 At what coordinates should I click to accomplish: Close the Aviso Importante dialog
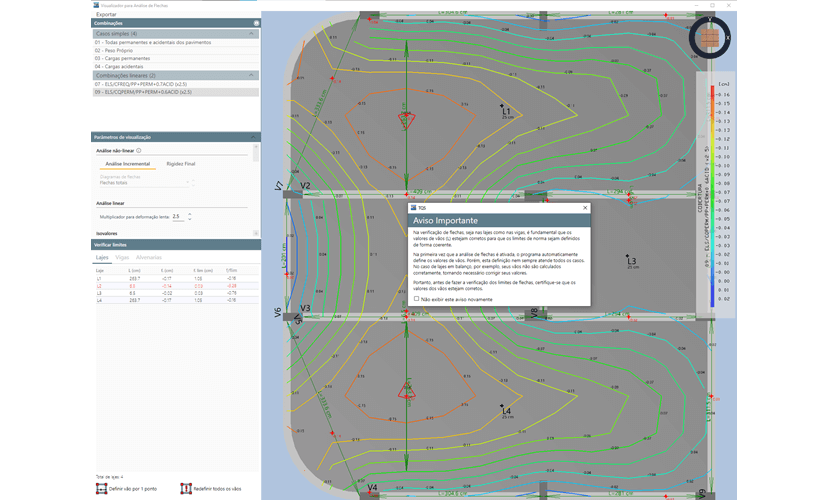coord(584,207)
